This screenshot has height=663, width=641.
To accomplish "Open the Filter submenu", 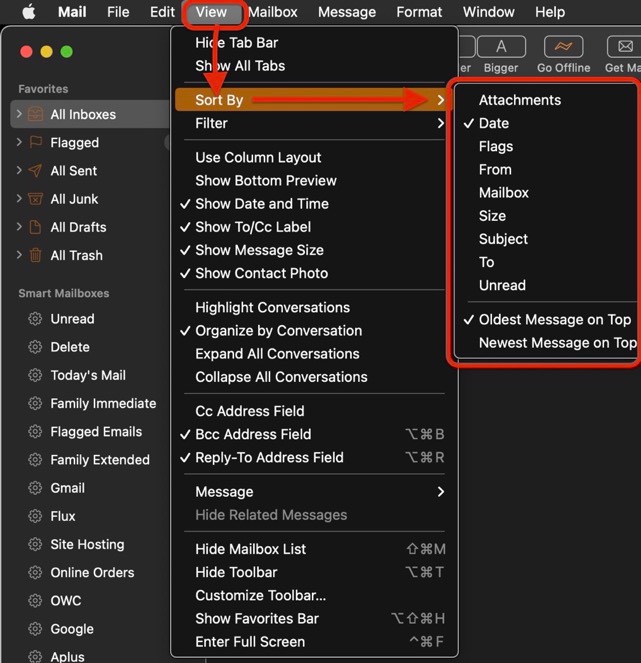I will coord(315,123).
